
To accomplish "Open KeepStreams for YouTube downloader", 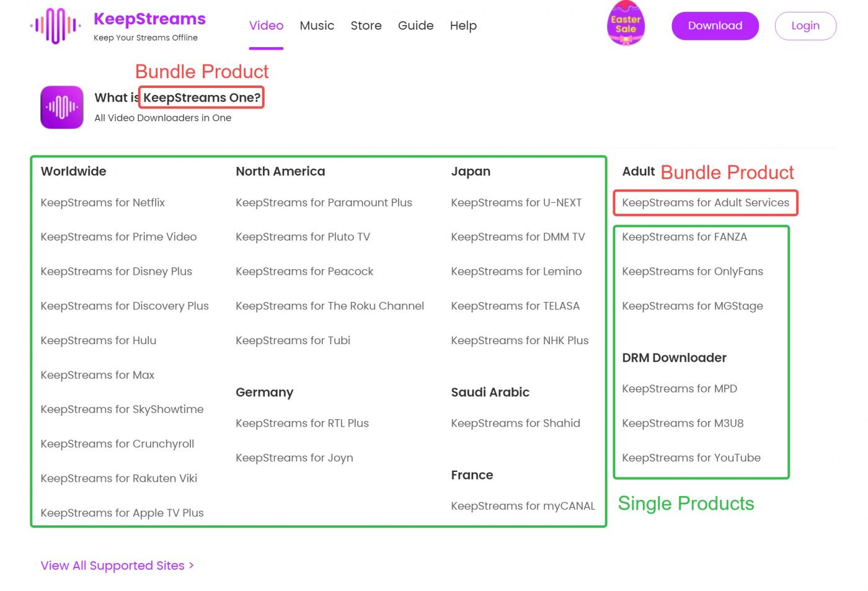I will [691, 458].
